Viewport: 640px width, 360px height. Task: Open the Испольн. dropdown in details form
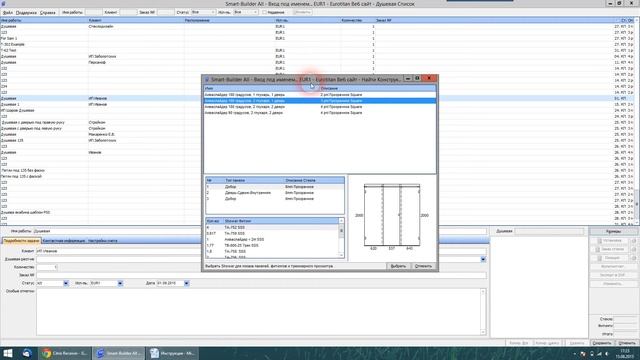coord(120,283)
